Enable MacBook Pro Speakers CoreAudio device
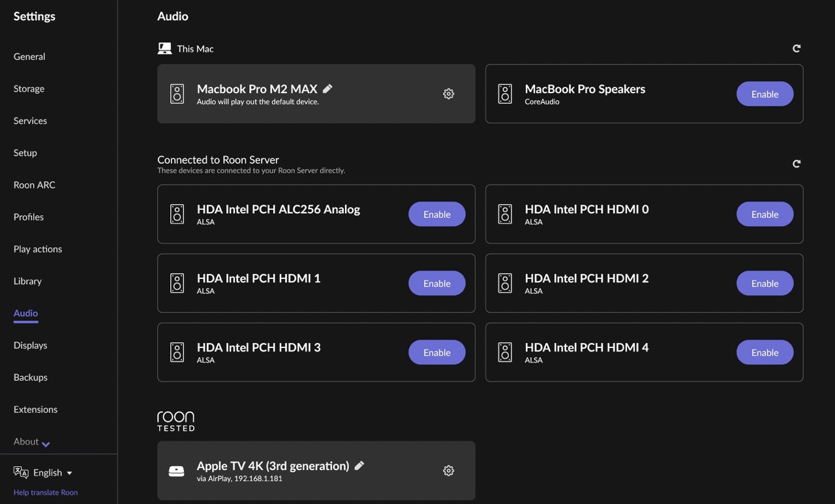This screenshot has height=504, width=835. (x=765, y=94)
